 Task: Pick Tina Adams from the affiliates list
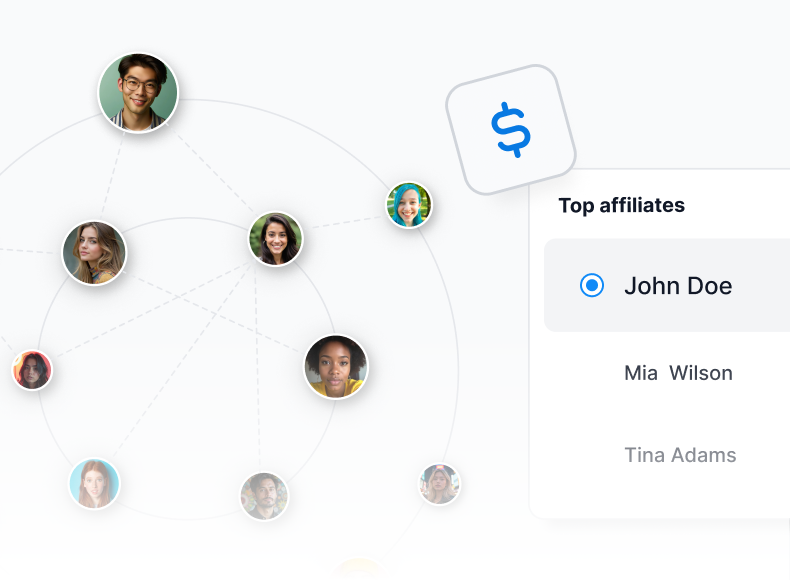(680, 455)
